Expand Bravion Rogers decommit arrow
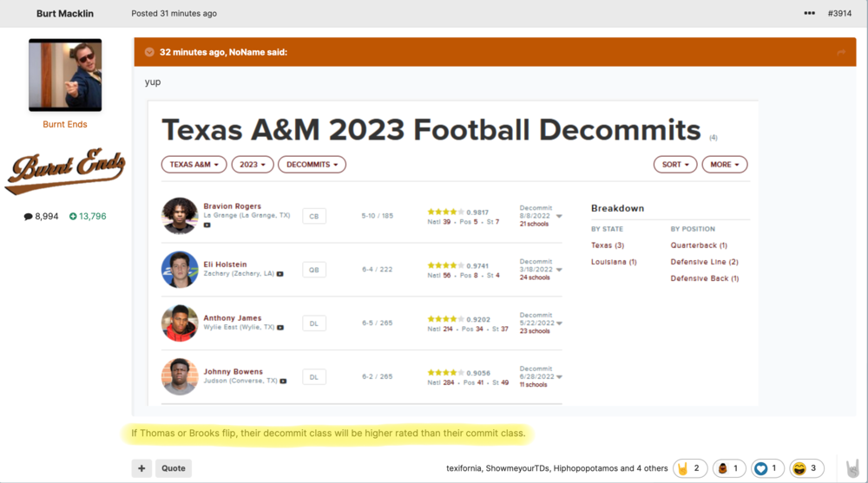The image size is (868, 483). click(x=560, y=216)
